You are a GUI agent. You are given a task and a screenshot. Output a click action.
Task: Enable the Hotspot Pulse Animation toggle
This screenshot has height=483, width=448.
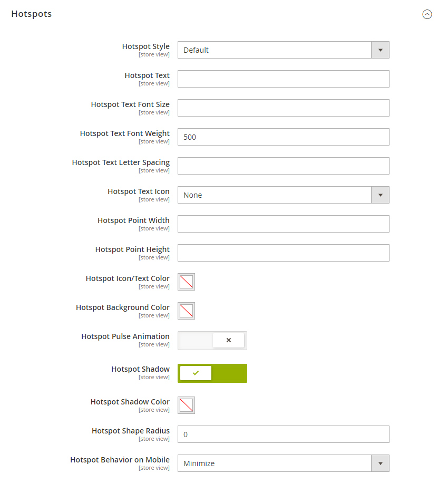coord(212,341)
